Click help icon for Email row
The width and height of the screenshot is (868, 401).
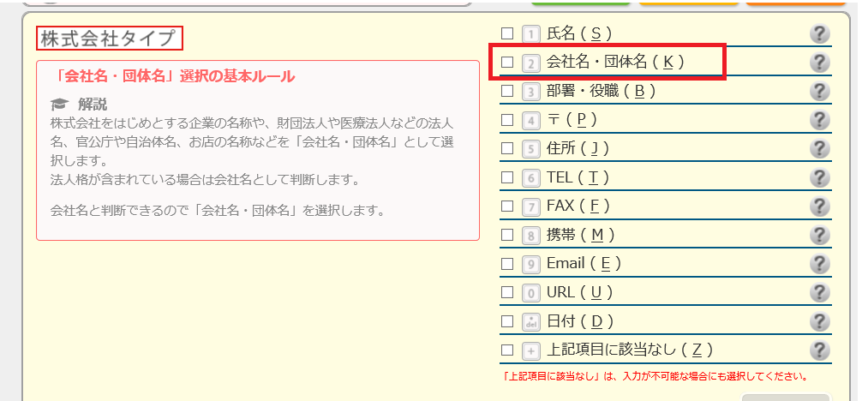coord(820,264)
